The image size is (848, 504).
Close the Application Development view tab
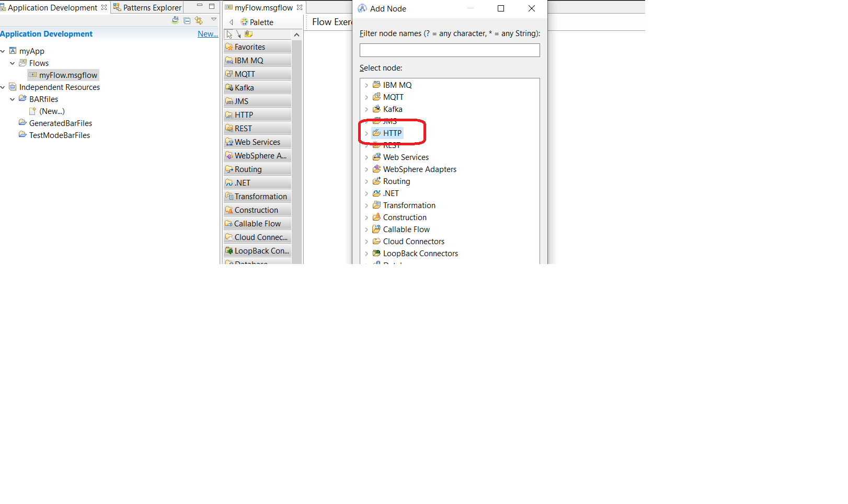point(104,7)
